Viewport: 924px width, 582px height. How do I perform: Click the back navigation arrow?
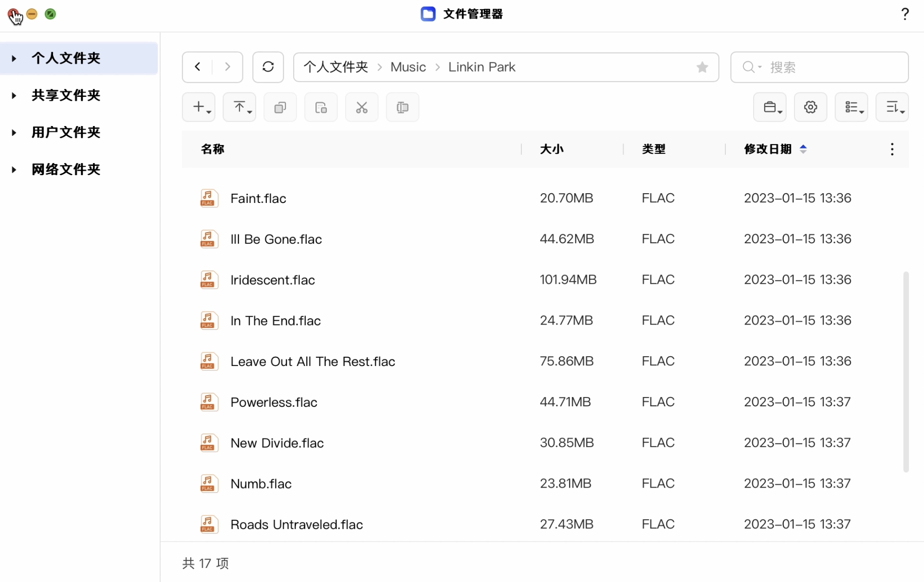(x=198, y=67)
